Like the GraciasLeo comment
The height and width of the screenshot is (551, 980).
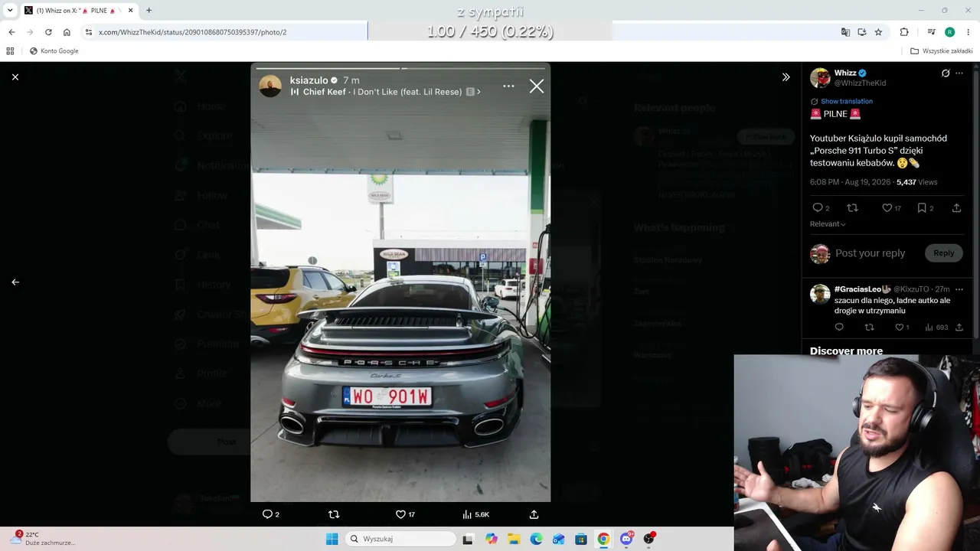pyautogui.click(x=902, y=328)
